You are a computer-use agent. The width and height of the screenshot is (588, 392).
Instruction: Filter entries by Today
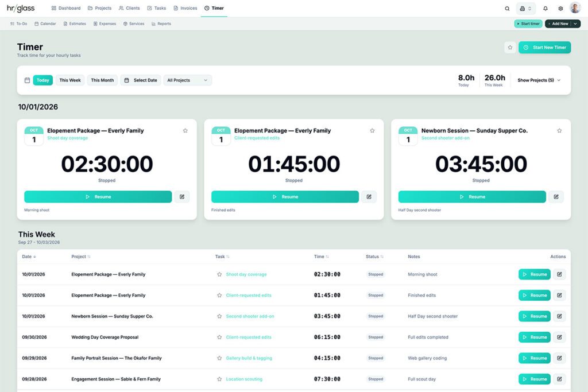point(42,80)
